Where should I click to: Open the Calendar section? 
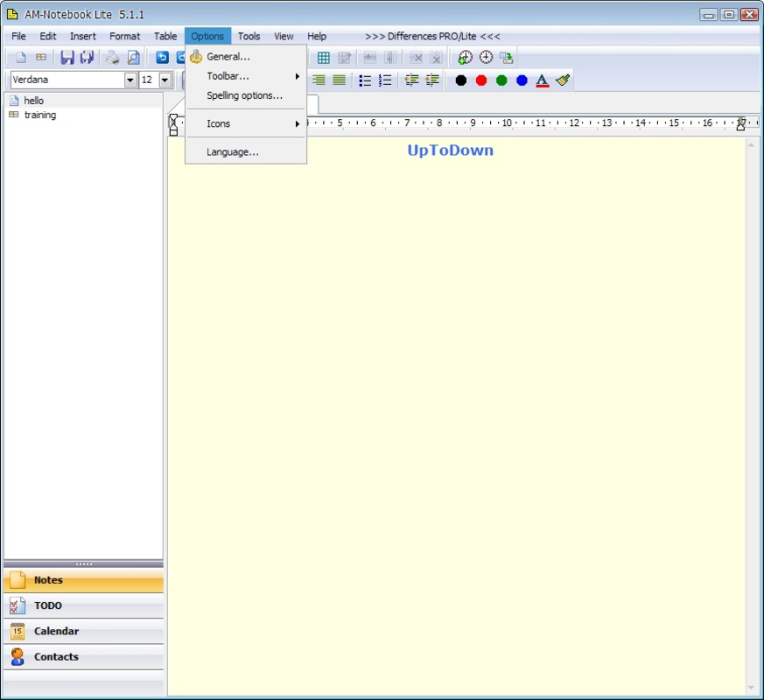click(x=83, y=632)
